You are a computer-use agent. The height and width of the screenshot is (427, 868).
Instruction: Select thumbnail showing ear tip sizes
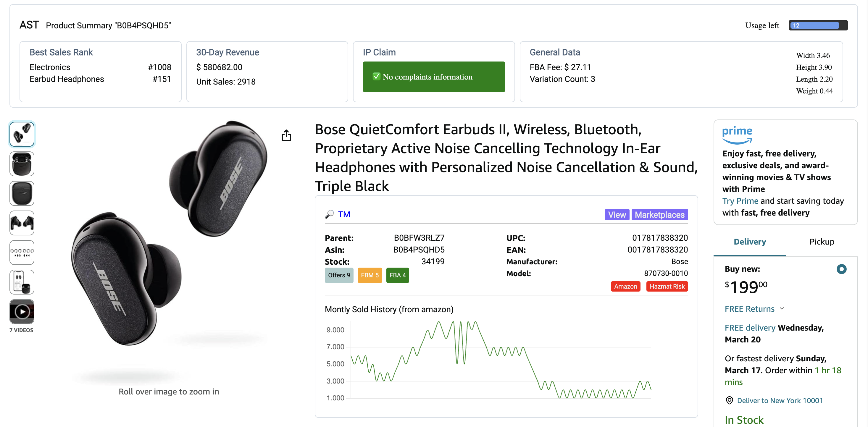22,252
